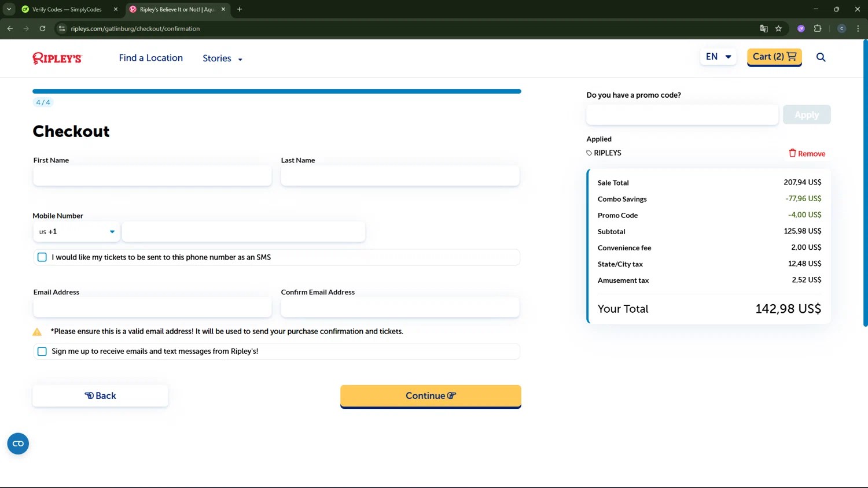Screen dimensions: 868x488
Task: Open the translate page icon
Action: pos(763,28)
